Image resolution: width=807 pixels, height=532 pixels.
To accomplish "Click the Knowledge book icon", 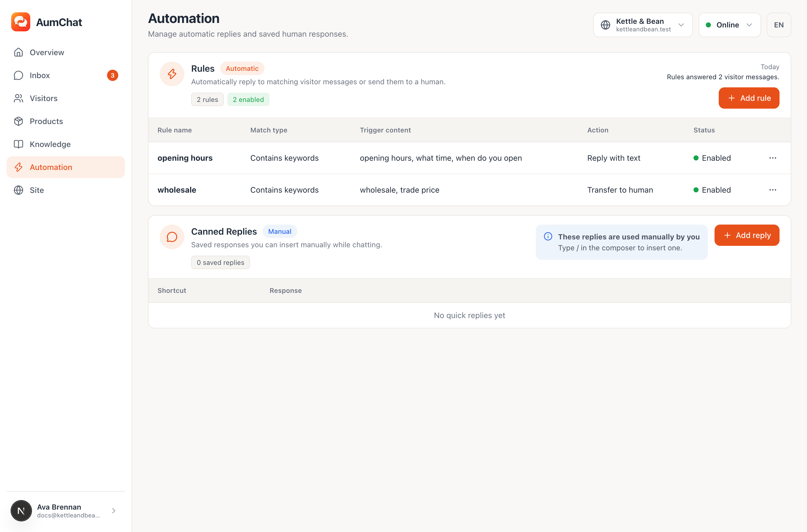I will (18, 144).
